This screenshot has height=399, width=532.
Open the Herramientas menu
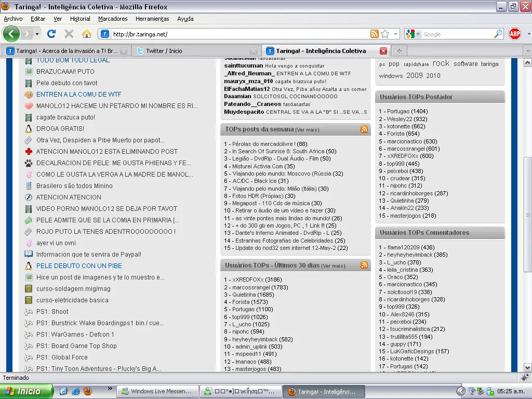[152, 19]
